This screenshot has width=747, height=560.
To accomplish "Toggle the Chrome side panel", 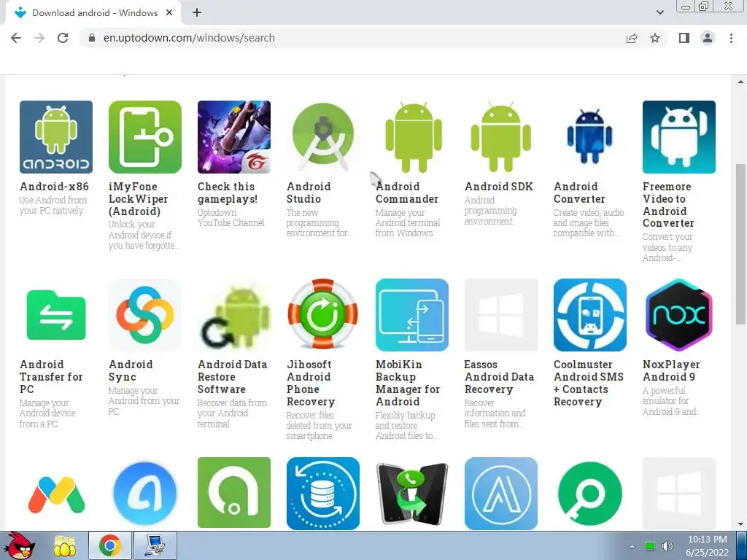I will pos(684,38).
